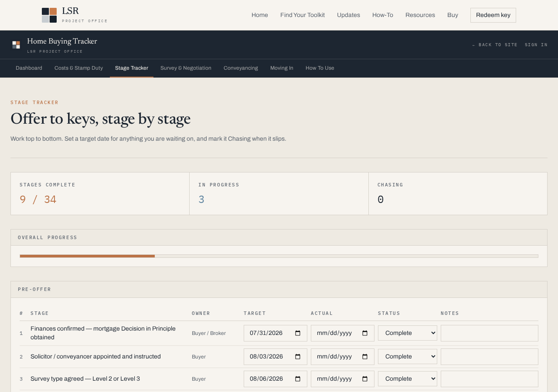The image size is (558, 392).
Task: Click actual date field for Finances confirmed
Action: point(343,333)
